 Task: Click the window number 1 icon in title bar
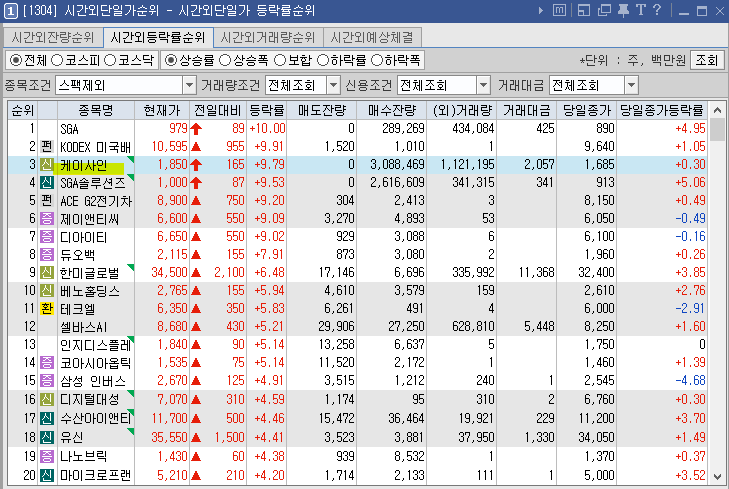coord(10,10)
